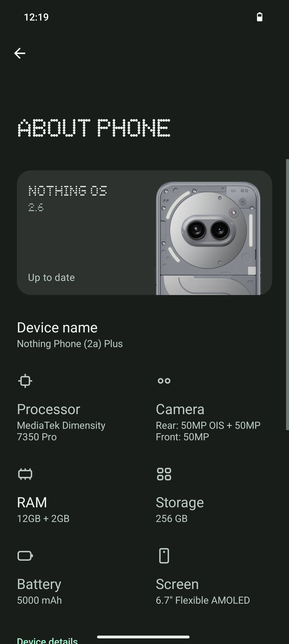289x644 pixels.
Task: Click the battery indicator in the status bar
Action: [x=259, y=17]
